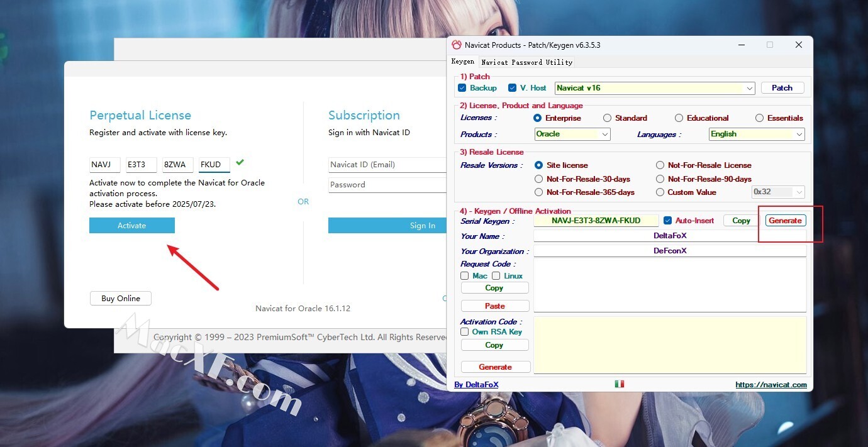Click the Buy Online button
The image size is (868, 447).
point(121,299)
